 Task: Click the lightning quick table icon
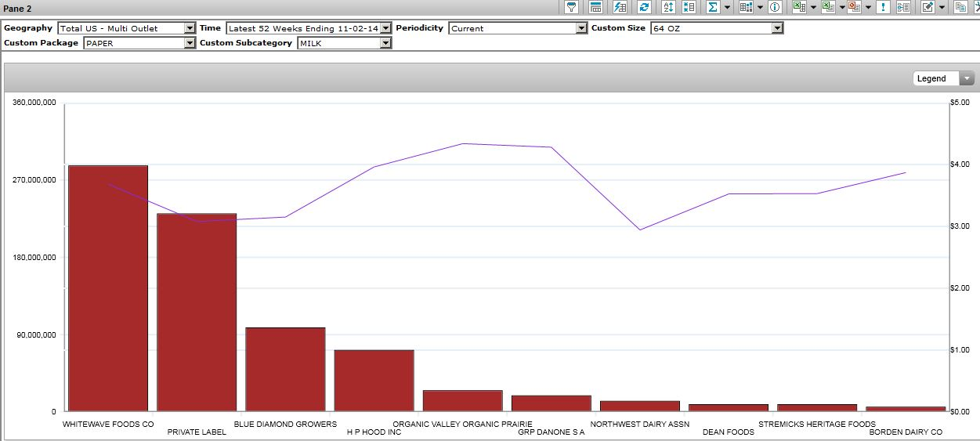[620, 7]
